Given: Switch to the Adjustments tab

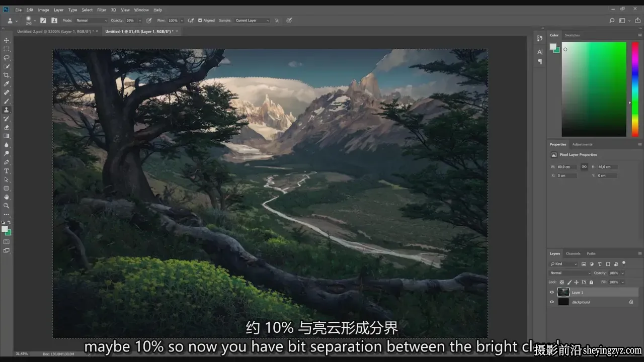Looking at the screenshot, I should [582, 144].
